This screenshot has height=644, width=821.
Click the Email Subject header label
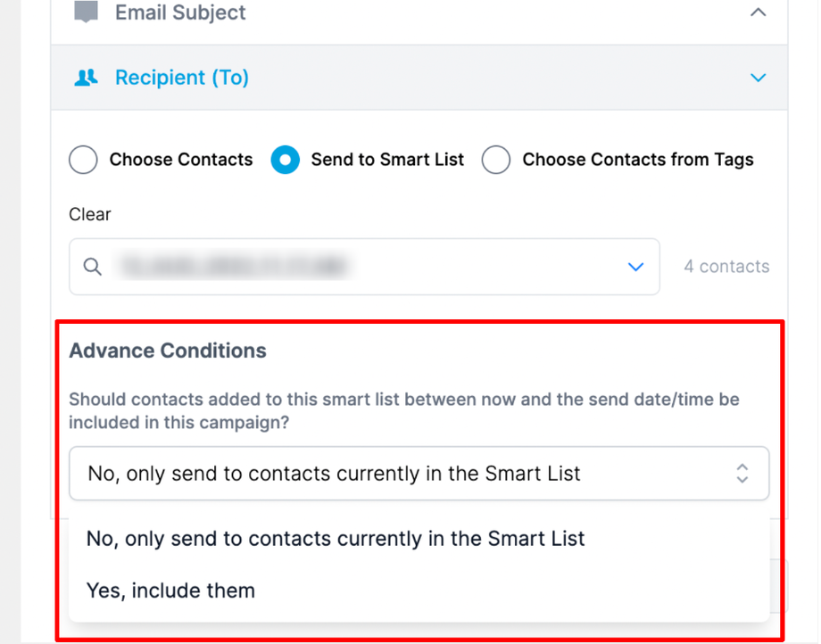180,12
